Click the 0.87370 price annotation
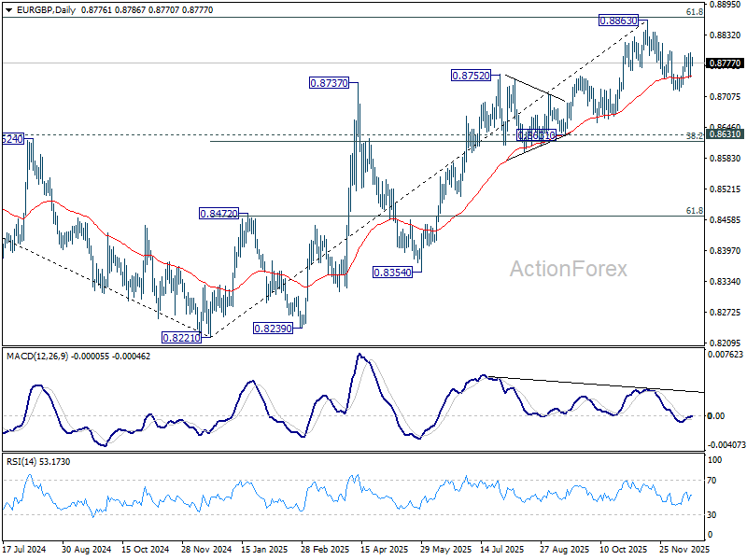747x560 pixels. (x=329, y=83)
